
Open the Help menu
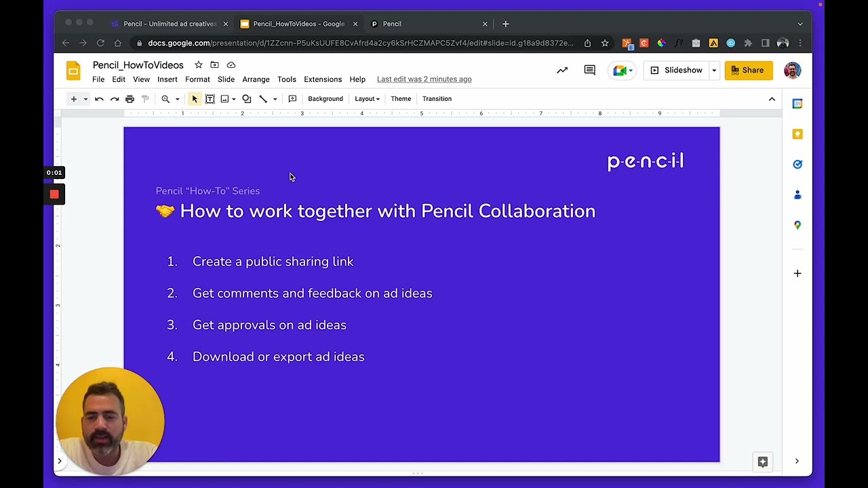357,79
